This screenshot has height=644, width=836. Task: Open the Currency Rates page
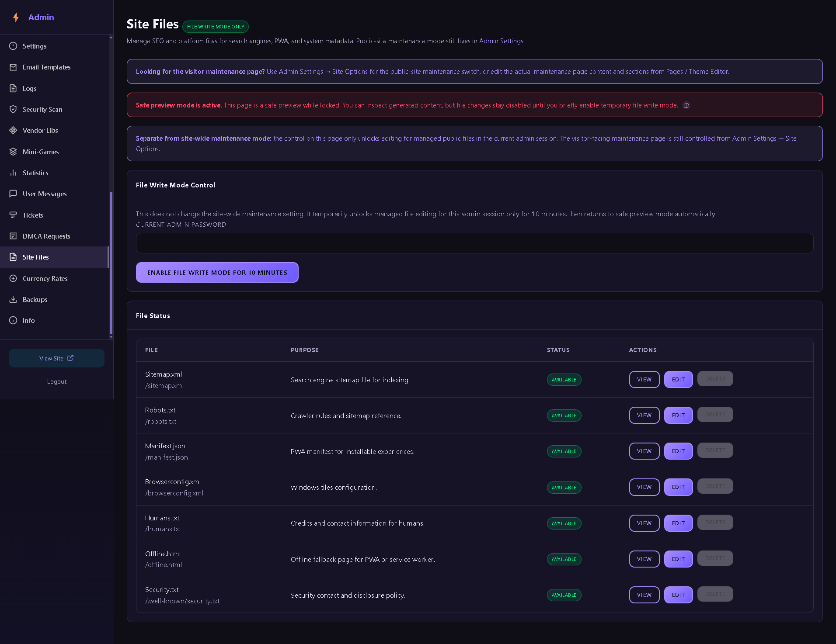pos(54,278)
